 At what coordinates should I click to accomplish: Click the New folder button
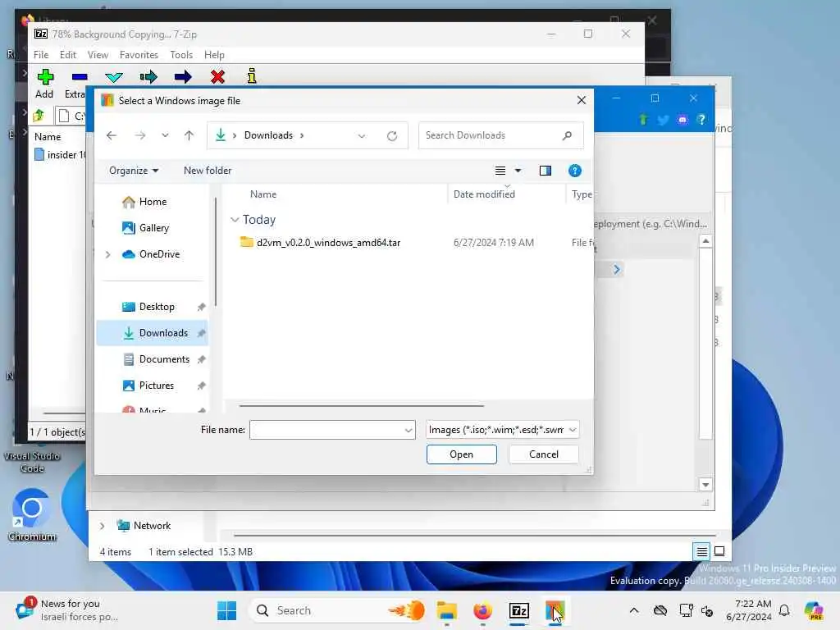tap(208, 171)
